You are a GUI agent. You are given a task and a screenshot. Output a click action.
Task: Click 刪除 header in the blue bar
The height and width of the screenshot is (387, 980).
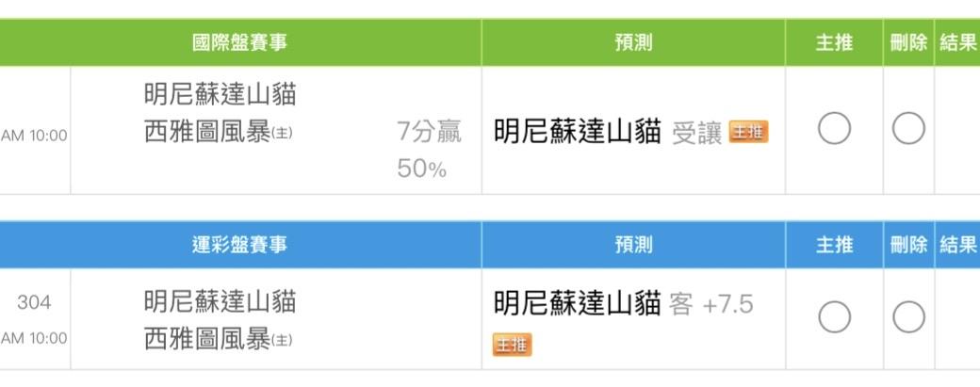(x=908, y=245)
